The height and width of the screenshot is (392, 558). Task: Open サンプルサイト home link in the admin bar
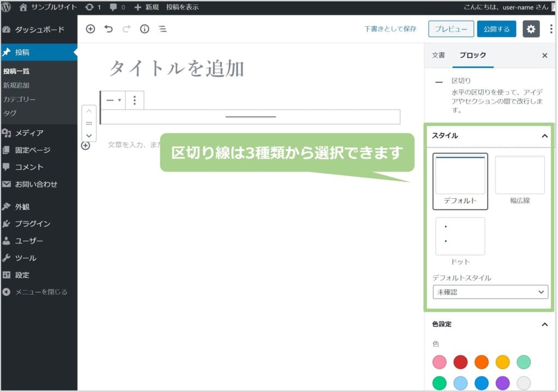48,7
